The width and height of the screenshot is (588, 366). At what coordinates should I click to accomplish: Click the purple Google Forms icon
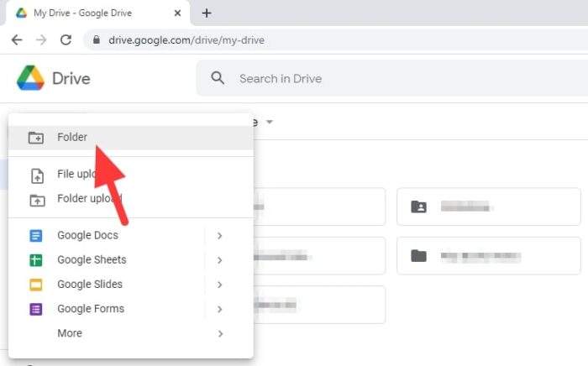(36, 309)
